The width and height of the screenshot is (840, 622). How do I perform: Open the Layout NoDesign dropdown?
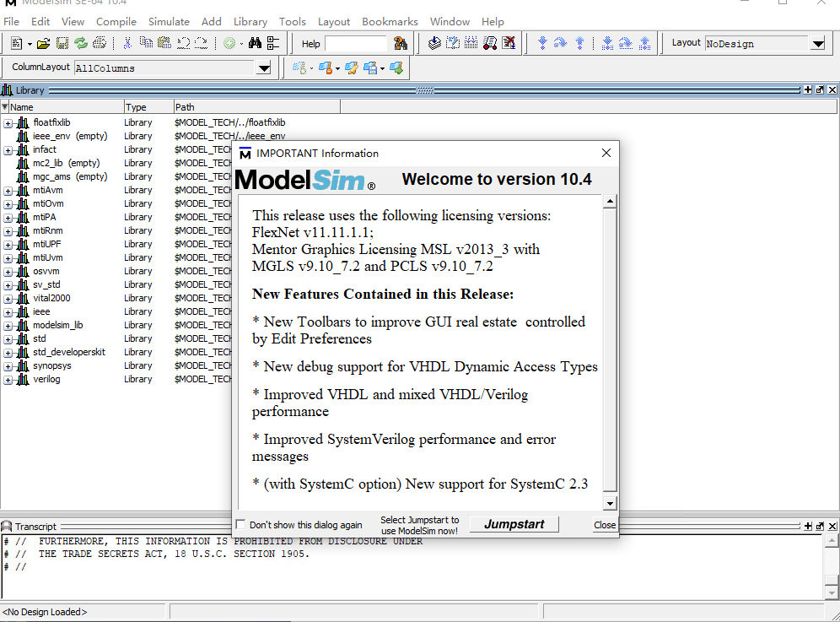point(816,42)
